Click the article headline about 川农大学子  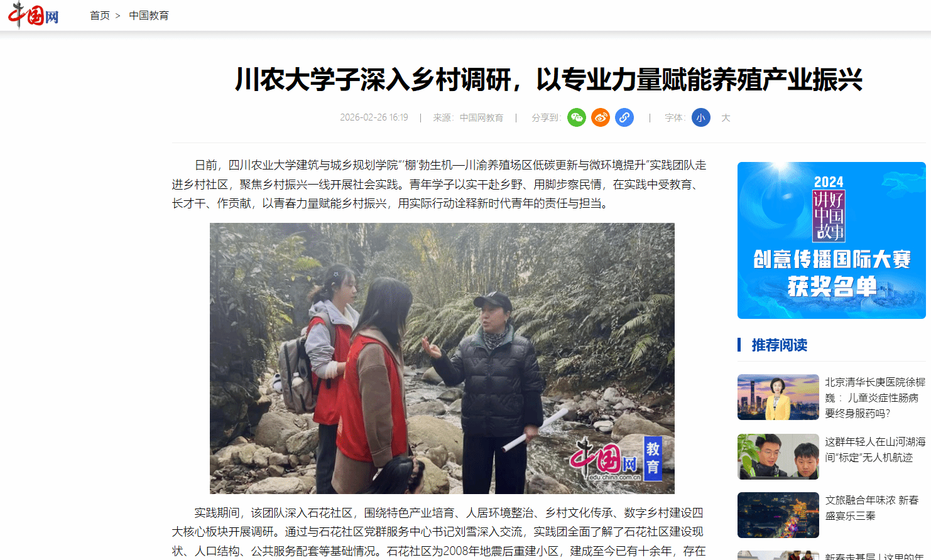(x=548, y=80)
